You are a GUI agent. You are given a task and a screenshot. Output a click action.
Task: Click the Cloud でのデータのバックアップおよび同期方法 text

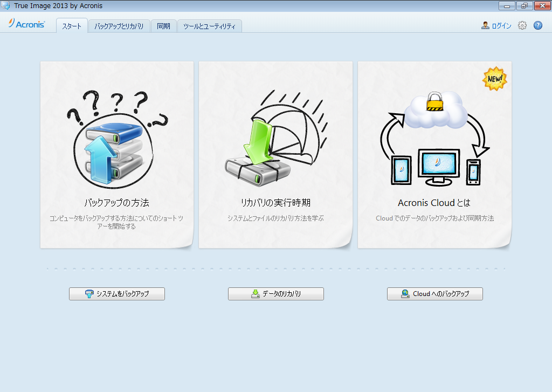coord(435,218)
